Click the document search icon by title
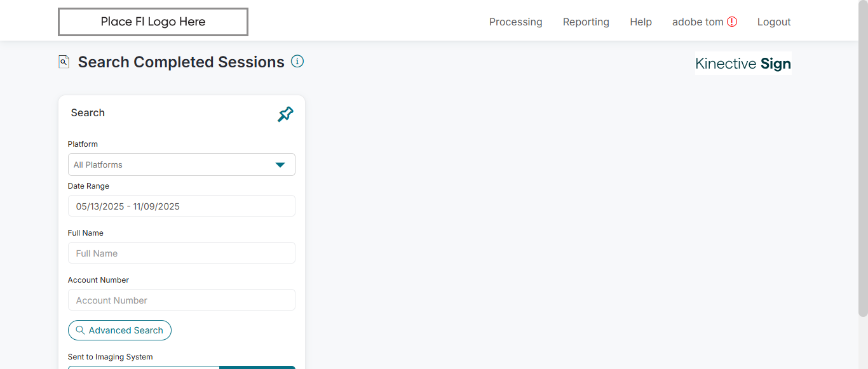 click(x=64, y=62)
